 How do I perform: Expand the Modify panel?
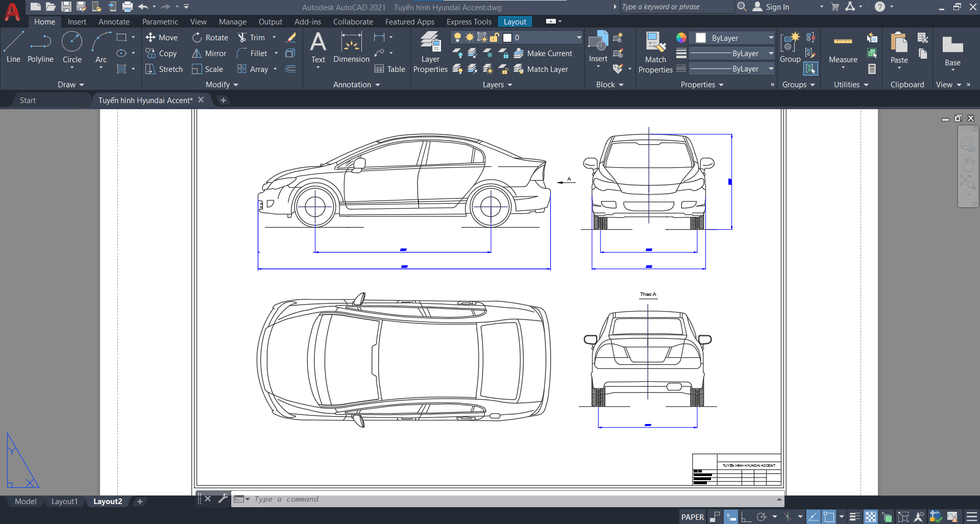[x=222, y=85]
